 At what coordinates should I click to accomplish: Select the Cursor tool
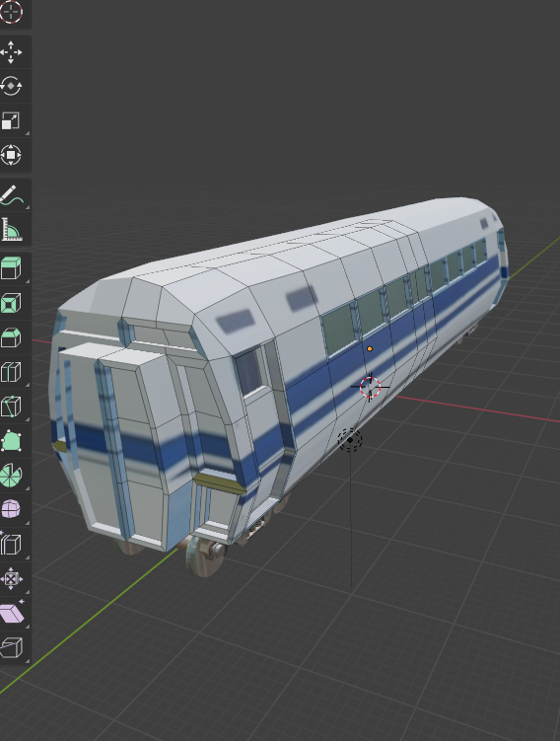click(11, 12)
